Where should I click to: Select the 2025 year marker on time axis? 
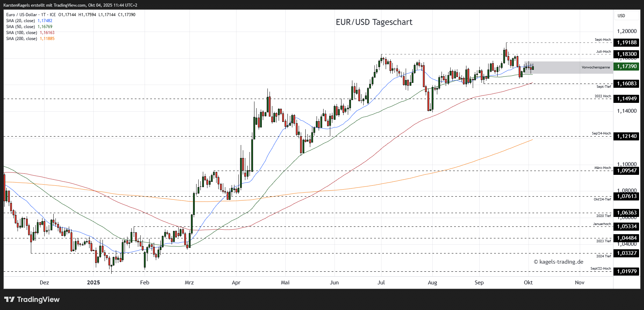93,283
